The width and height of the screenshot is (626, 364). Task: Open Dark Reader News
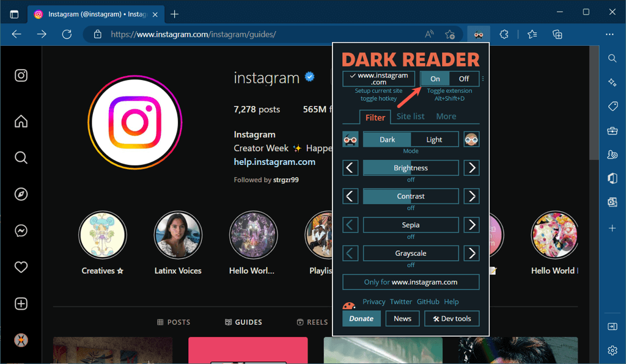pyautogui.click(x=402, y=319)
